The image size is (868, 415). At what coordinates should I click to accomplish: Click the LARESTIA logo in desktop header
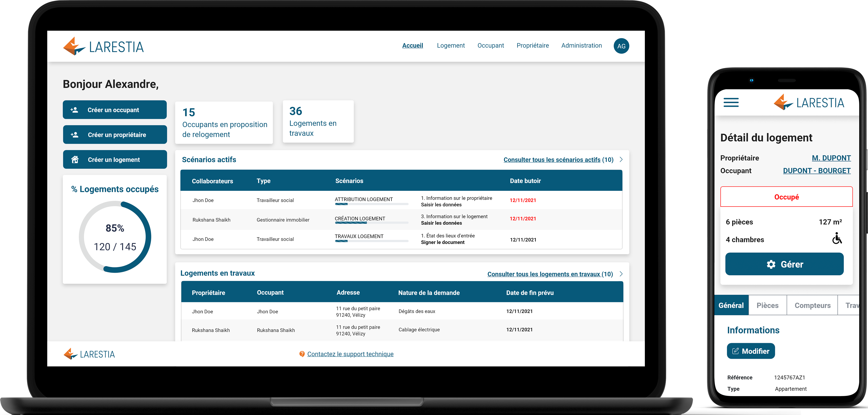[103, 46]
